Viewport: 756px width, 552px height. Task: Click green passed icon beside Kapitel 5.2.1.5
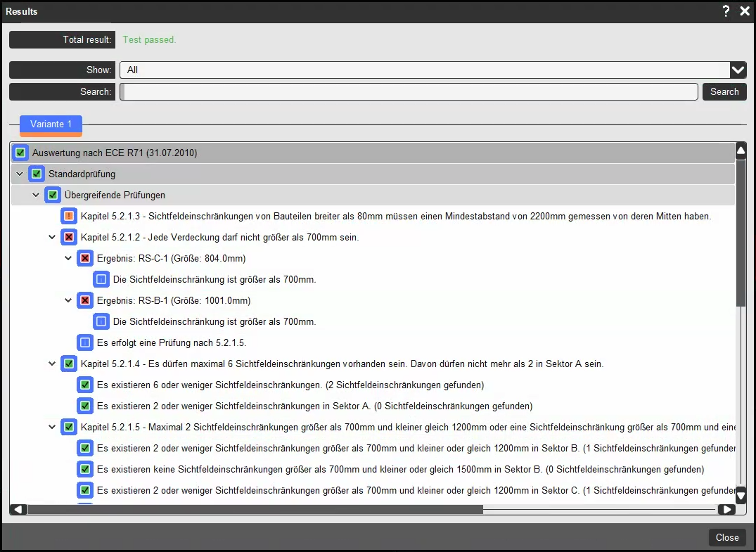click(x=69, y=427)
